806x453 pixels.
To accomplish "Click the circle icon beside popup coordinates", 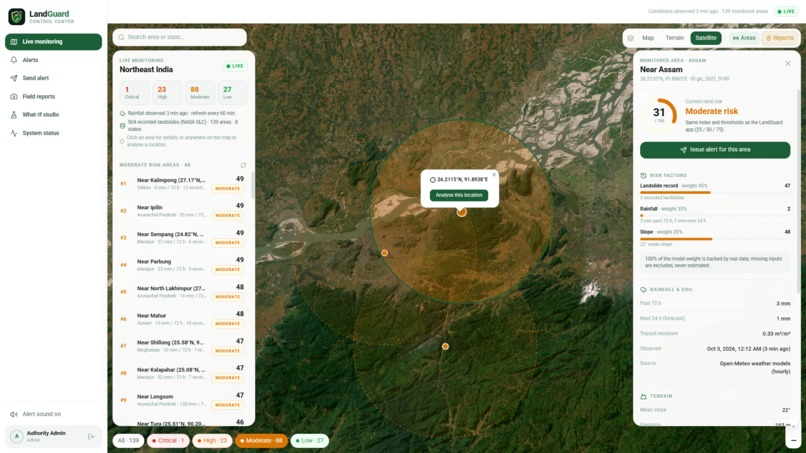I will (432, 180).
